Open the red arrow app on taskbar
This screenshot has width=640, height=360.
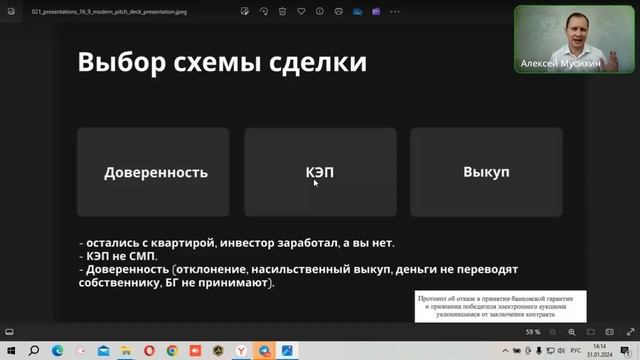pyautogui.click(x=195, y=351)
